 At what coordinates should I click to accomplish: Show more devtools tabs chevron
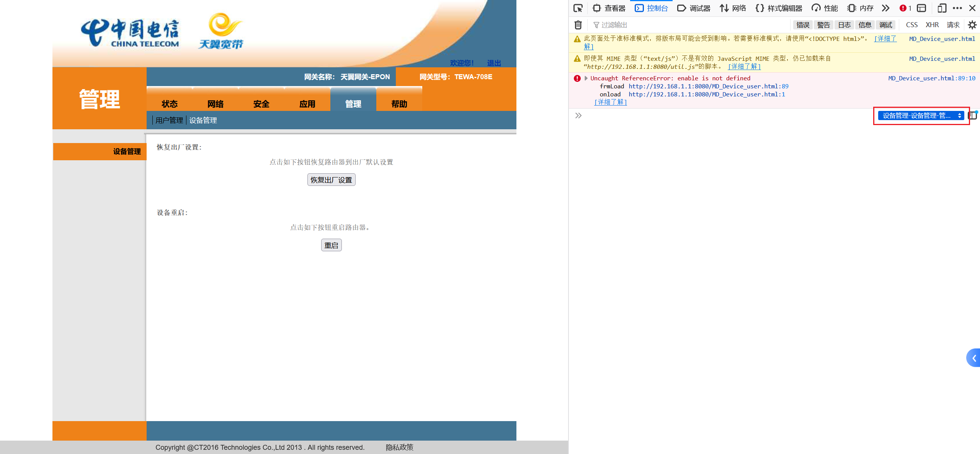tap(885, 8)
